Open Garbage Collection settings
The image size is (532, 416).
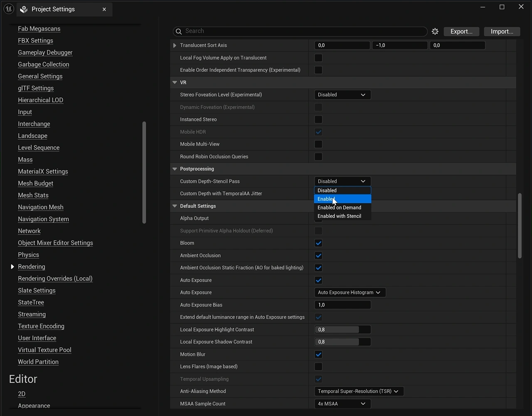click(44, 64)
